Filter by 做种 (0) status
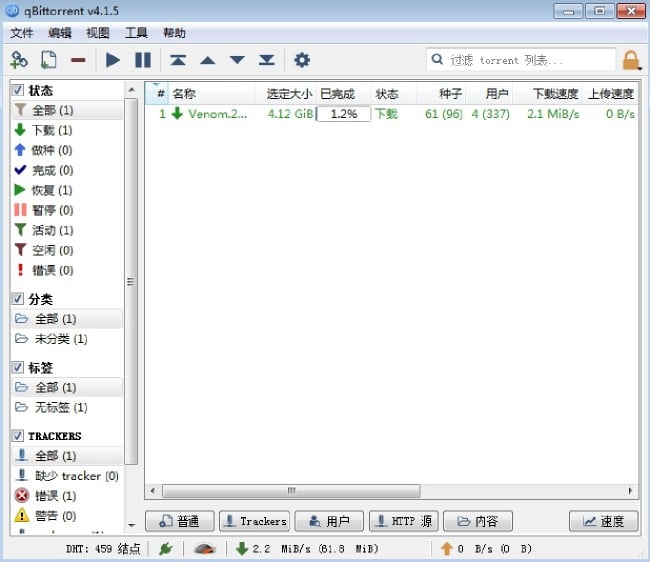650x562 pixels. click(x=68, y=150)
